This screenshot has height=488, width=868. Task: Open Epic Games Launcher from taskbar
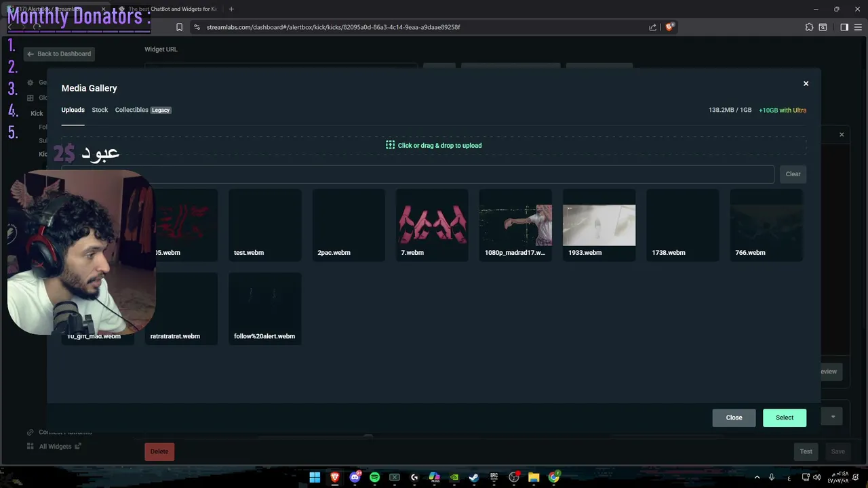[494, 477]
